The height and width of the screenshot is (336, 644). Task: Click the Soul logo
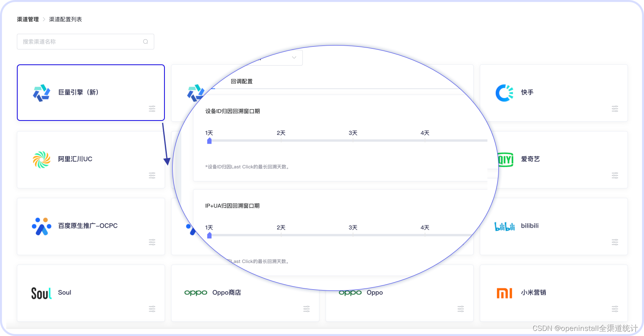click(41, 293)
